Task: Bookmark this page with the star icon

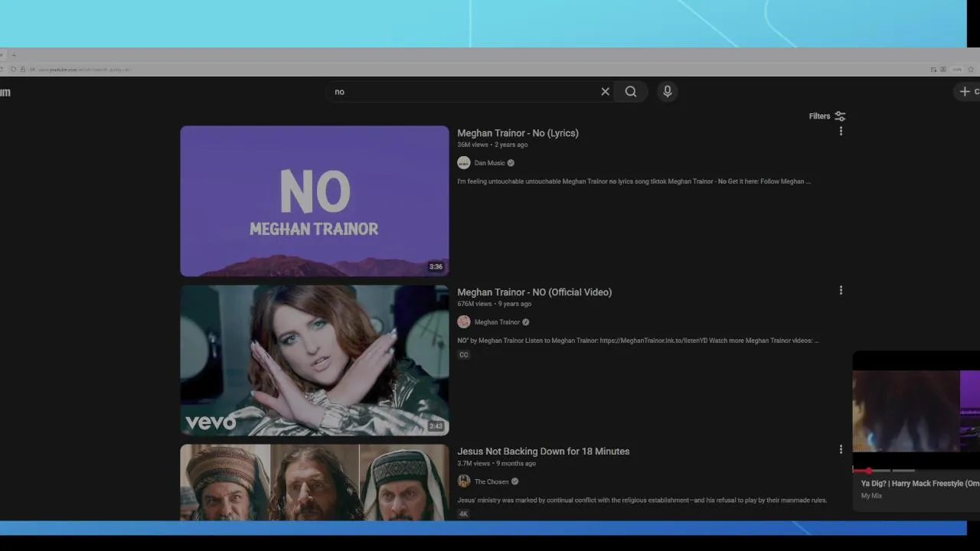Action: coord(971,70)
